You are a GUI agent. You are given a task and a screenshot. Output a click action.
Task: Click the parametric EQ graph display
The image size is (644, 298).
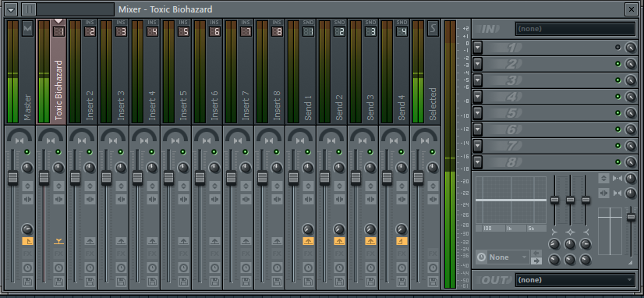click(511, 200)
